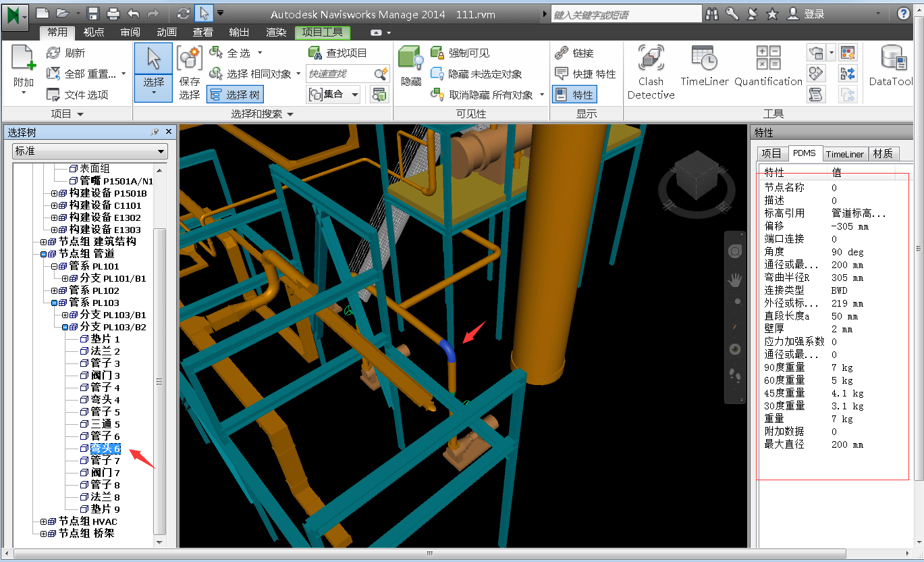This screenshot has width=924, height=562.
Task: Click the key icon in title bar
Action: click(x=732, y=14)
